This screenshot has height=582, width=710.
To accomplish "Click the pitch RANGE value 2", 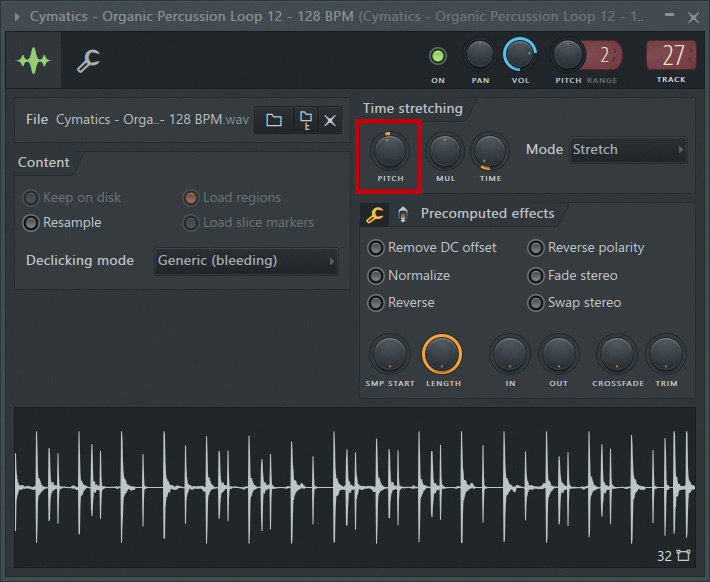I will pos(605,55).
